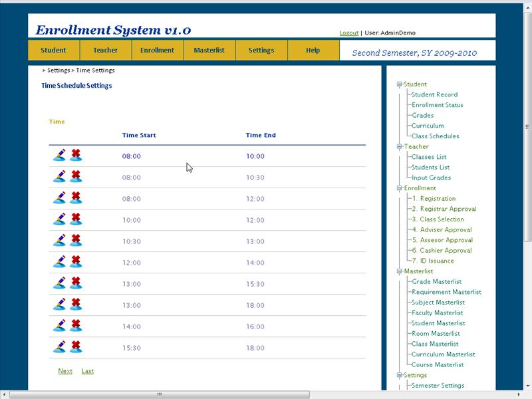Viewport: 532px width, 399px height.
Task: Delete the 10:30 to 13:00 time row
Action: pos(76,241)
